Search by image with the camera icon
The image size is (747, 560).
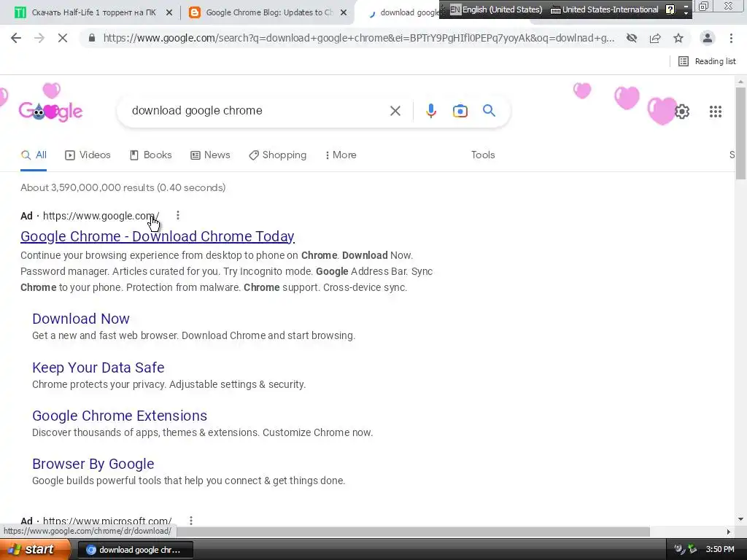coord(460,111)
